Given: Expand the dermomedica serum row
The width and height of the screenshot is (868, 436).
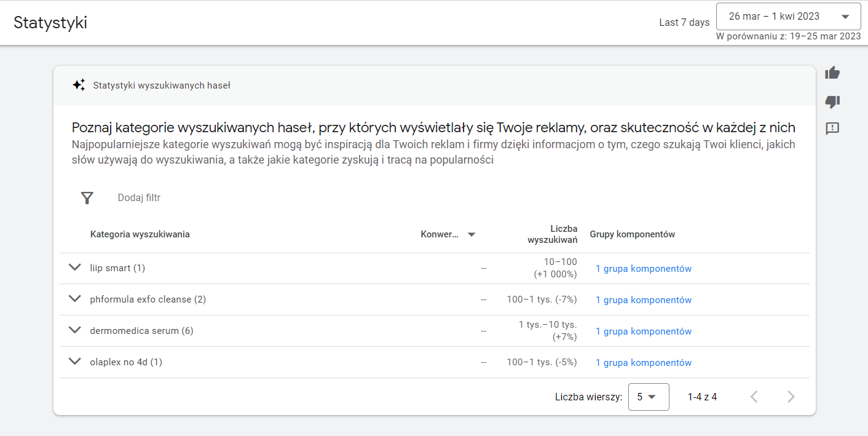Looking at the screenshot, I should click(75, 330).
